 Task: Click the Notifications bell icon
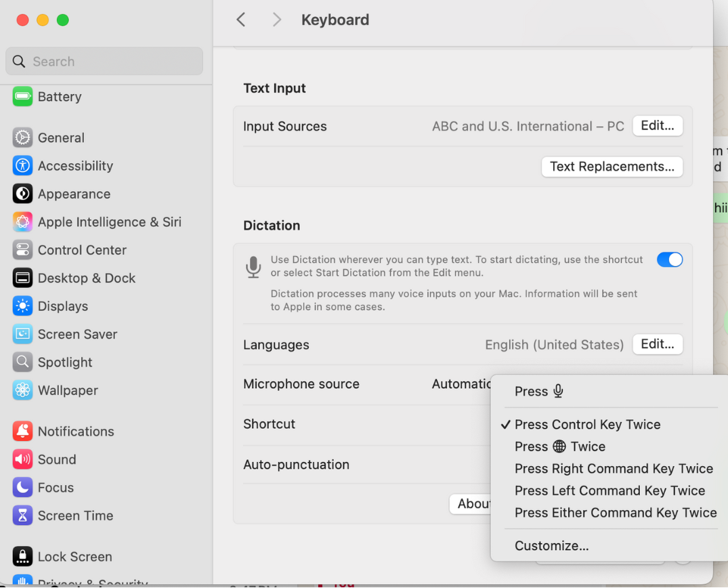click(x=22, y=431)
